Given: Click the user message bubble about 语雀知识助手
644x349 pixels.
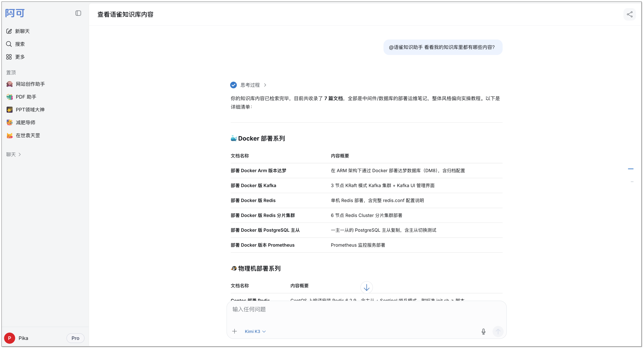Looking at the screenshot, I should (x=443, y=47).
